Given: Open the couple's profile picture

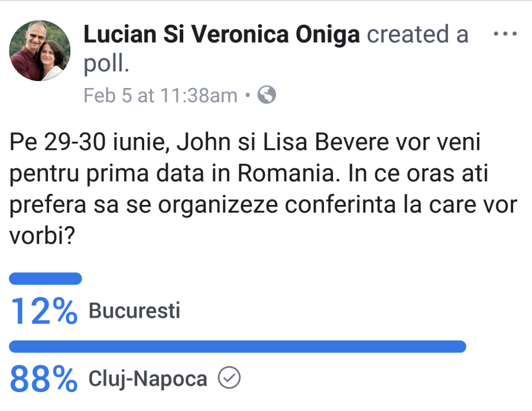Looking at the screenshot, I should (40, 51).
